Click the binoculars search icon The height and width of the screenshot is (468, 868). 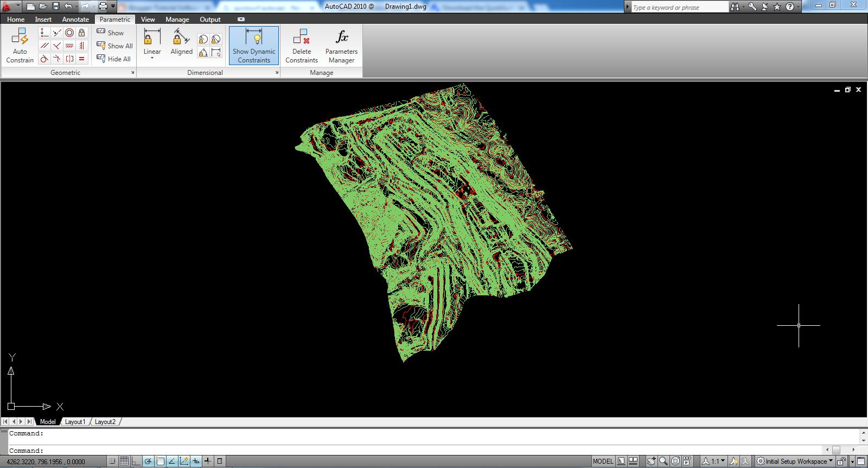[x=735, y=7]
